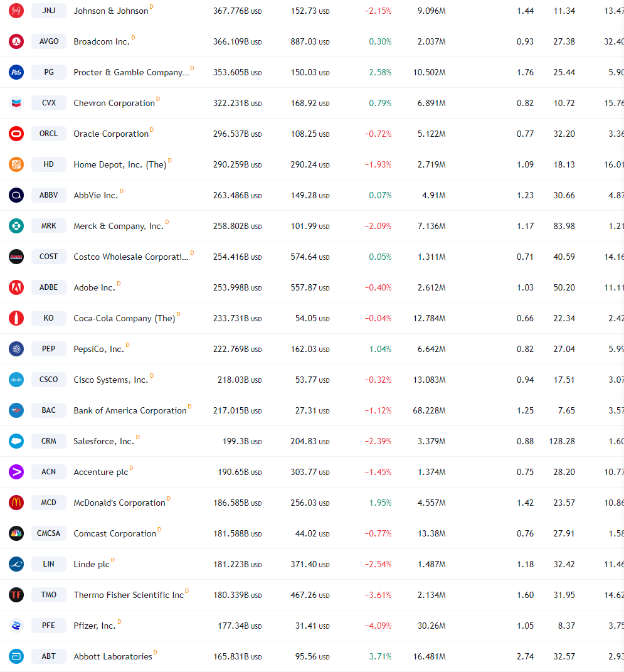
Task: Click the 3.71% change for Abbott
Action: click(x=380, y=656)
